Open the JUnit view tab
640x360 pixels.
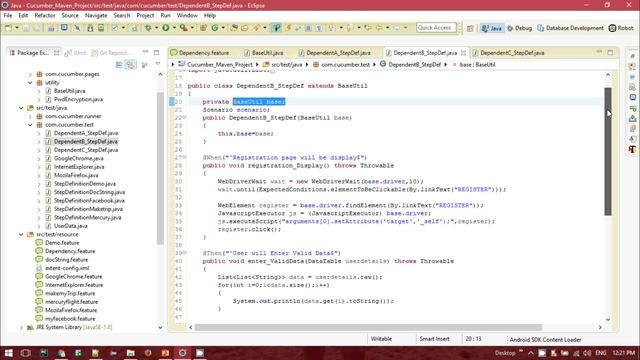coord(76,53)
